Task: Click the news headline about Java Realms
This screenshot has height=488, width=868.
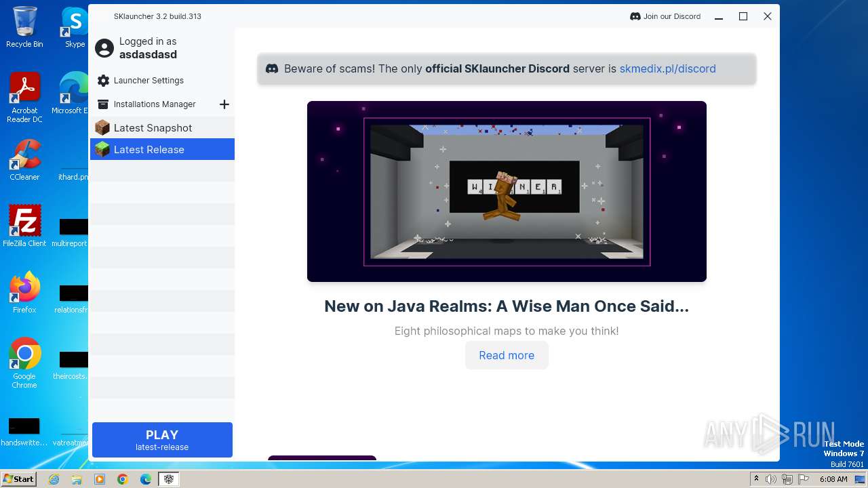Action: [x=507, y=306]
